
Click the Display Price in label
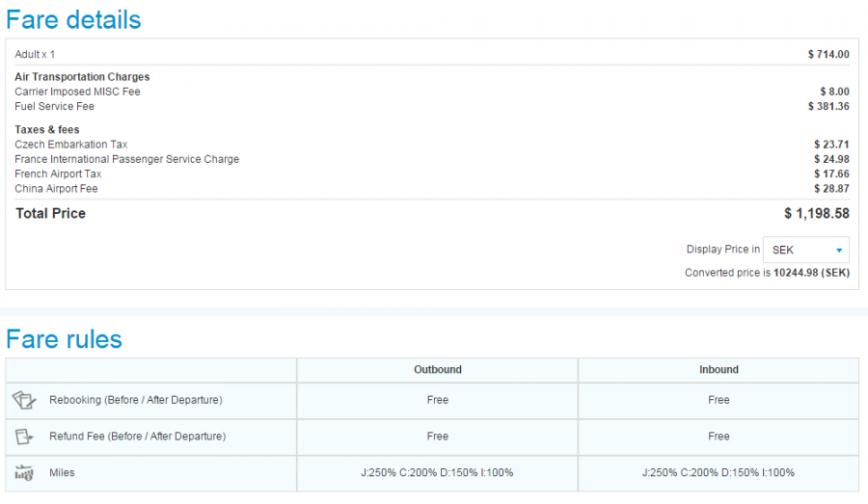(x=722, y=250)
